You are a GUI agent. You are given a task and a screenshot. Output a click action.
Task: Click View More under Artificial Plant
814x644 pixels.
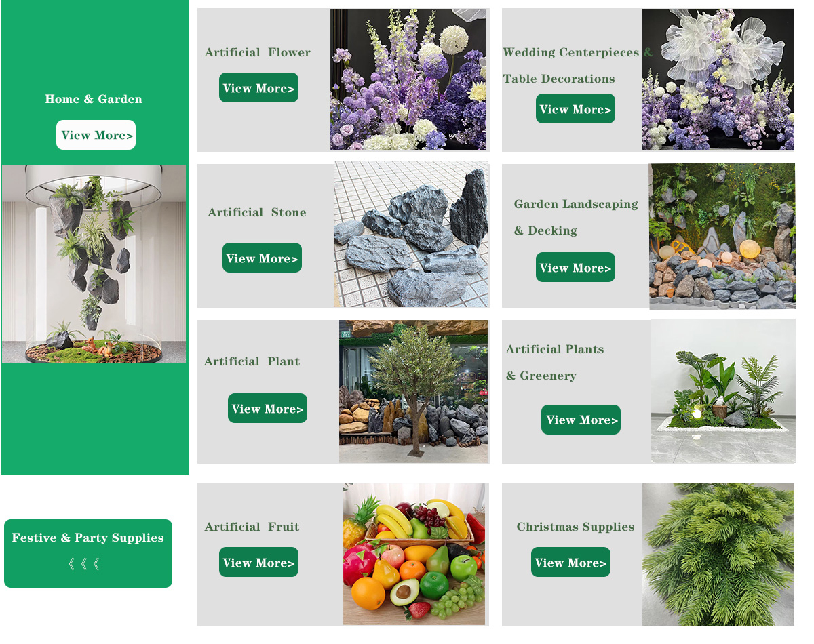coord(267,408)
